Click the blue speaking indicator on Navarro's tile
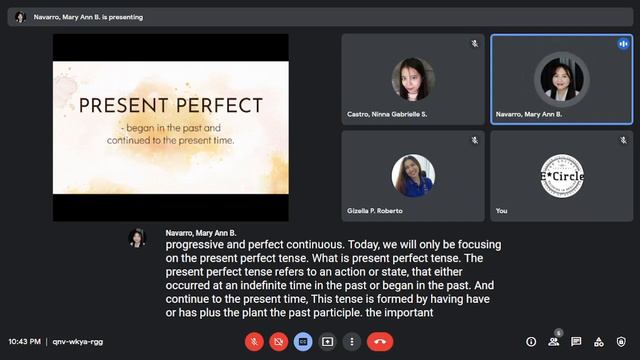Screen dimensions: 640x360 [x=623, y=44]
